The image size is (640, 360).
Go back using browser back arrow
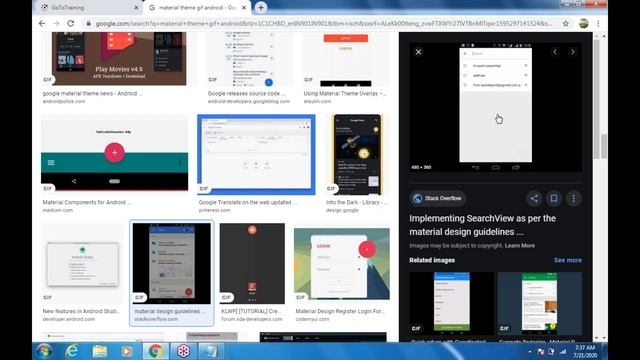tap(42, 24)
